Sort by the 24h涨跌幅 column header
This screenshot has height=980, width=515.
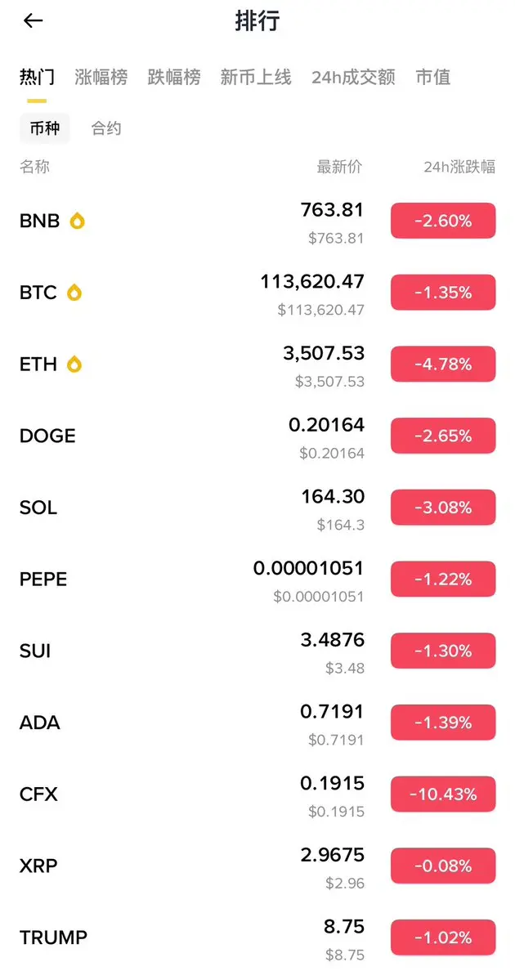459,167
